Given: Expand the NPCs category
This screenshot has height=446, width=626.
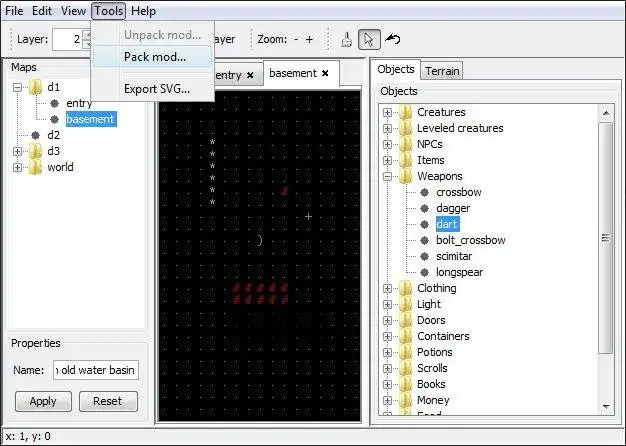Looking at the screenshot, I should [387, 144].
